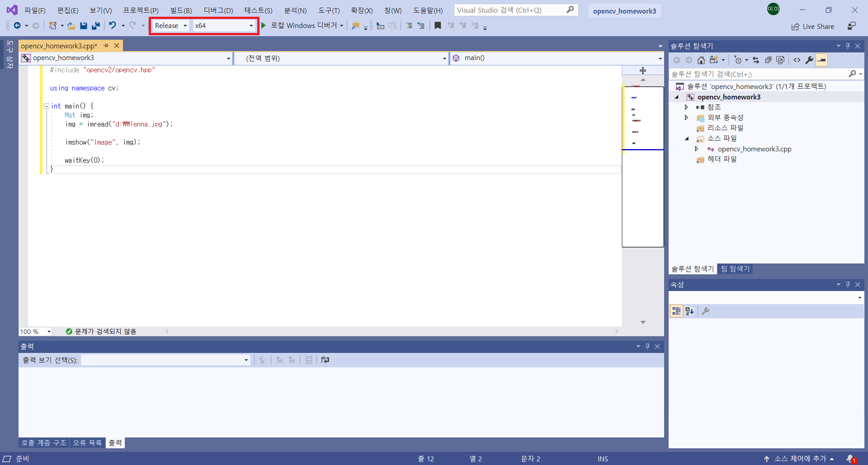Open the project scope dropdown showing opencv_homework3

click(x=126, y=58)
